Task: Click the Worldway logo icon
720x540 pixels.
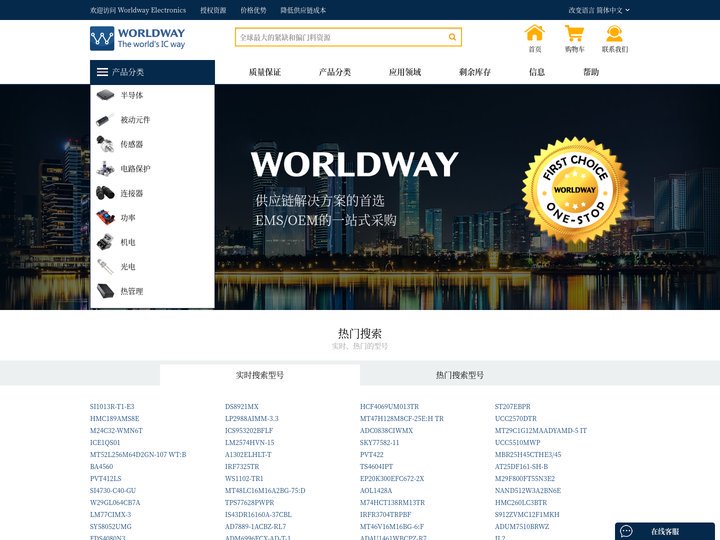Action: coord(102,38)
